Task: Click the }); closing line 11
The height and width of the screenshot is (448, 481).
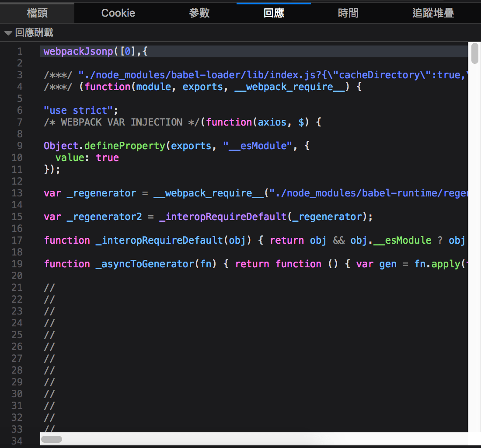Action: (x=52, y=169)
